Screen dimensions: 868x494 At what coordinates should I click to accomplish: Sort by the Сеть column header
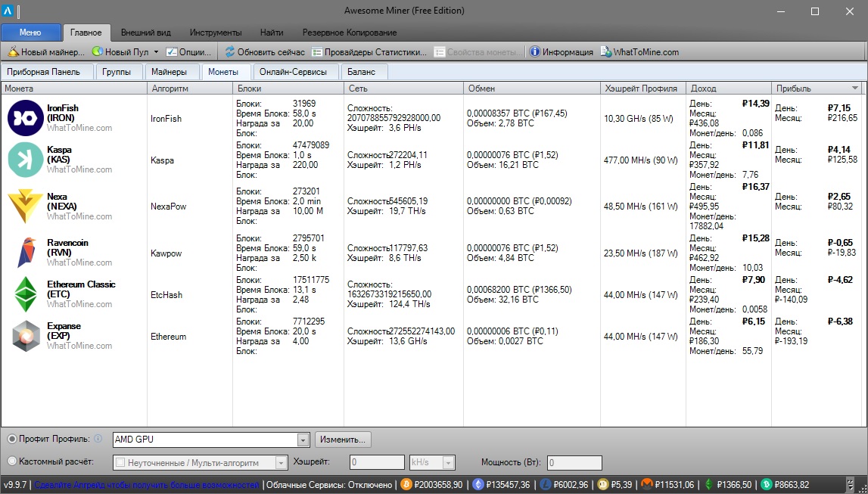(x=403, y=88)
